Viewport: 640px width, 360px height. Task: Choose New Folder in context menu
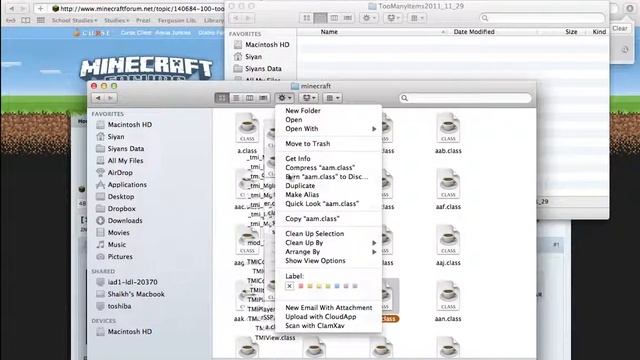tap(303, 111)
